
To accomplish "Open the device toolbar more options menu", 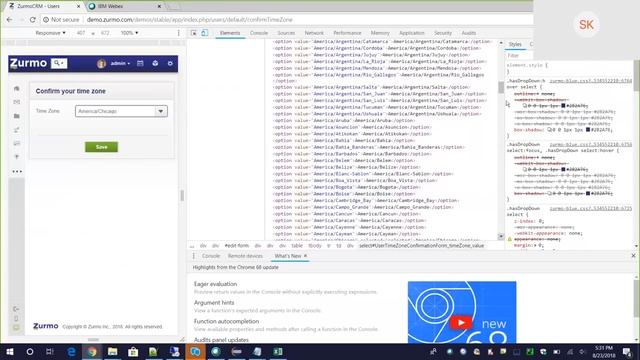I will click(178, 33).
